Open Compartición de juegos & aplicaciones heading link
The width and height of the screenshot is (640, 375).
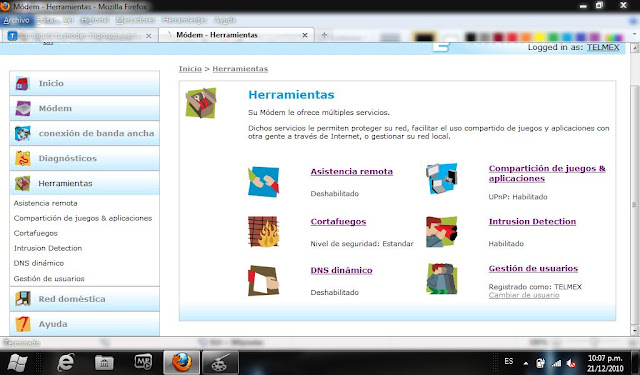[547, 173]
